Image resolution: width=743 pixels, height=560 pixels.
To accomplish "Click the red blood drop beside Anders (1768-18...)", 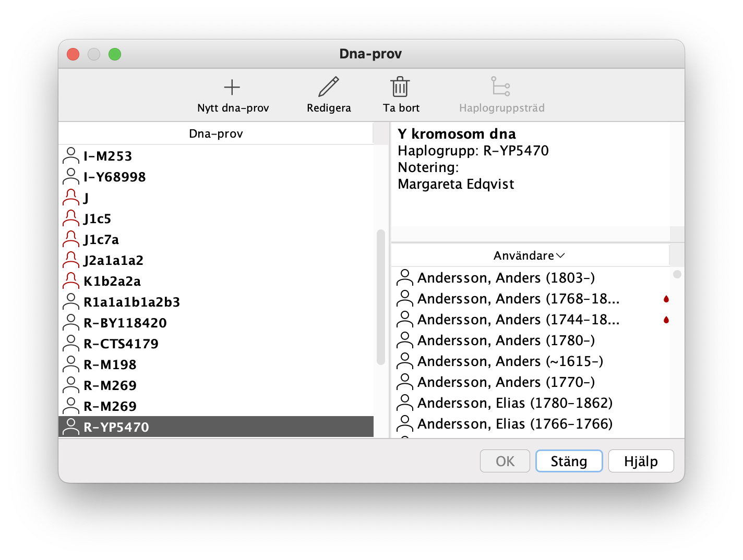I will (x=666, y=299).
